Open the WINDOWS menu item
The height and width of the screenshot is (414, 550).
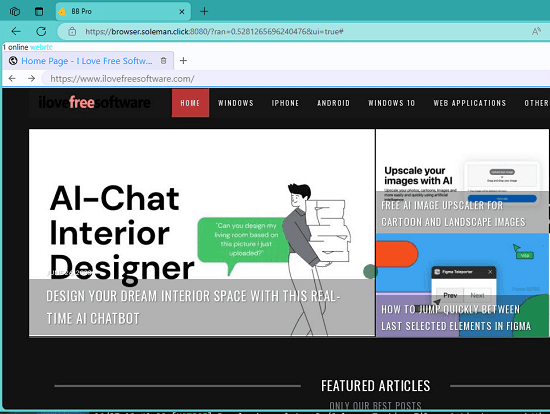235,103
